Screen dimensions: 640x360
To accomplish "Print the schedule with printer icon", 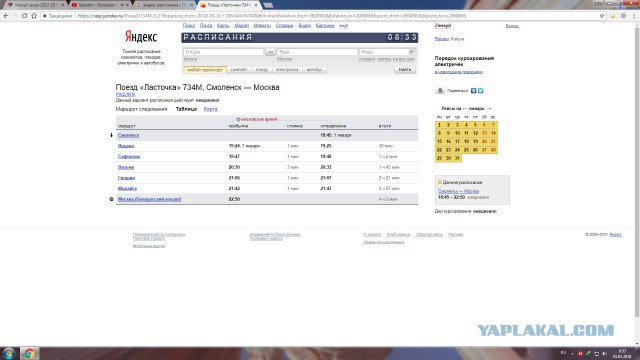I will tap(440, 91).
